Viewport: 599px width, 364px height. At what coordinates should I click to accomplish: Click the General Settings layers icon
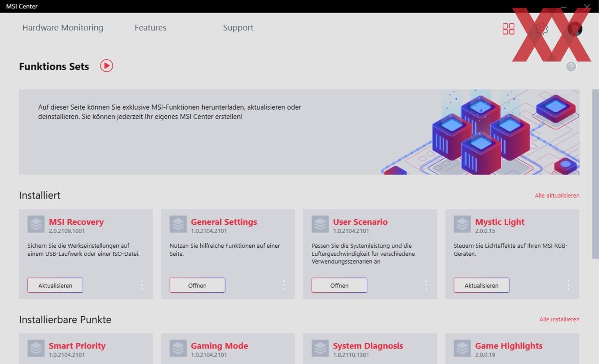click(x=178, y=224)
